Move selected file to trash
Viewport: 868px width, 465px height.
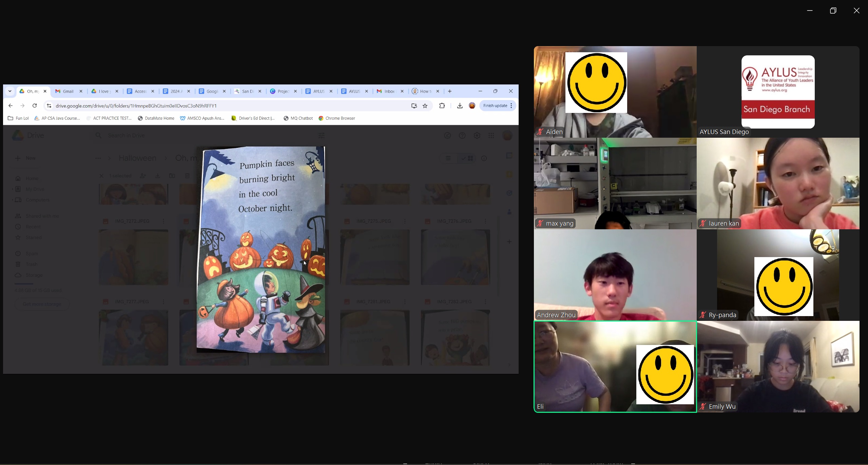point(187,176)
